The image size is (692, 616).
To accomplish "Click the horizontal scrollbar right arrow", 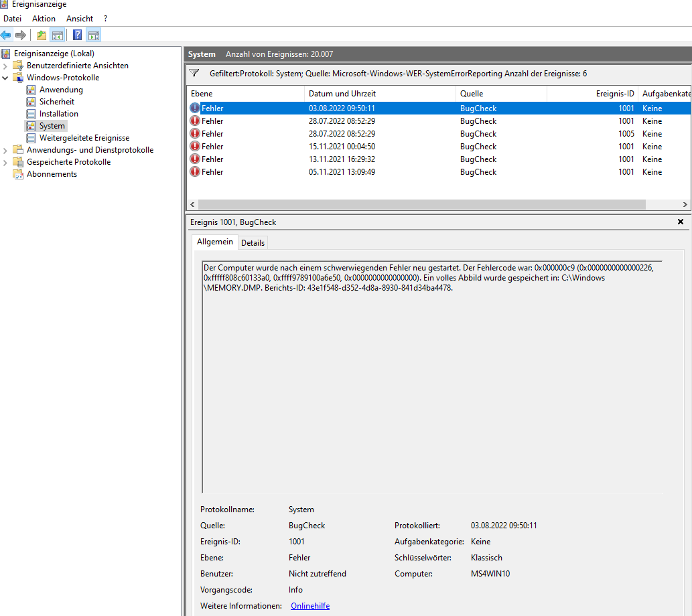I will [x=685, y=204].
